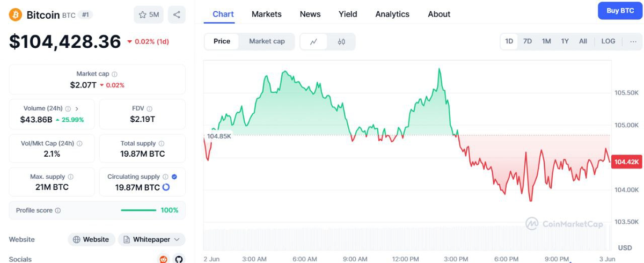Open the Reddit socials icon
644x263 pixels.
(163, 259)
